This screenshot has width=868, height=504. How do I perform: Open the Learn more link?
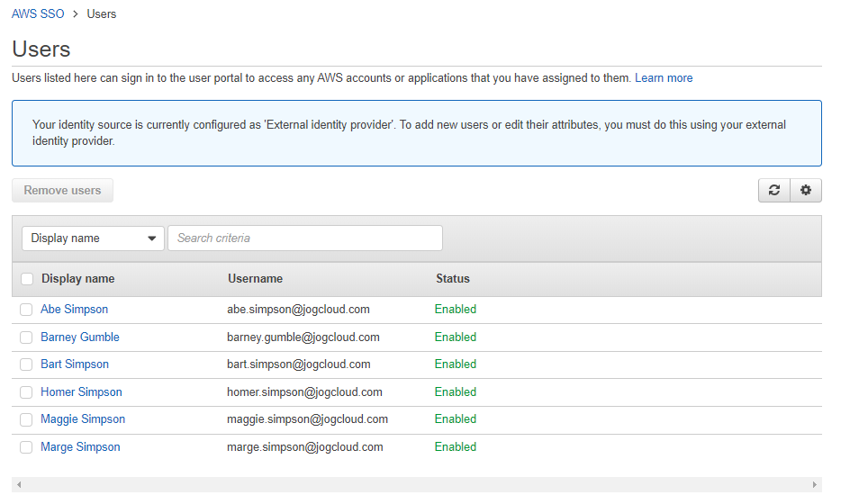[664, 78]
